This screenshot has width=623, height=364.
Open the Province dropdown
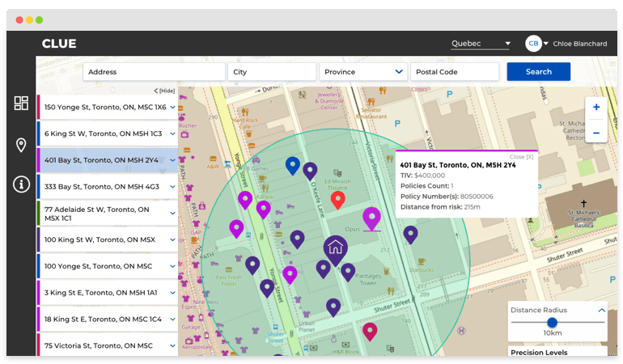[362, 71]
